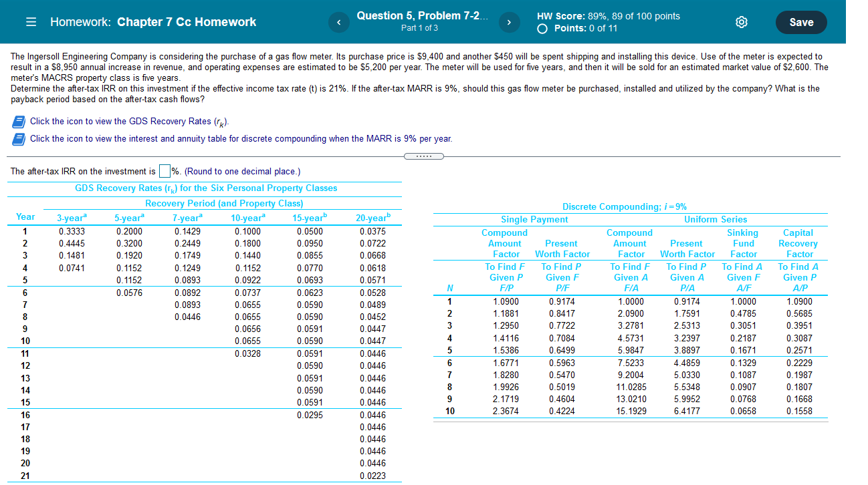Click 'Discrete Compounding; i=9%' heading
The height and width of the screenshot is (485, 868).
pyautogui.click(x=624, y=207)
